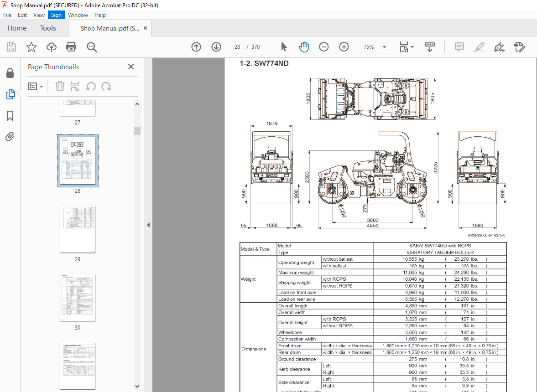Zoom in with the plus button
This screenshot has height=392, width=537.
point(344,47)
